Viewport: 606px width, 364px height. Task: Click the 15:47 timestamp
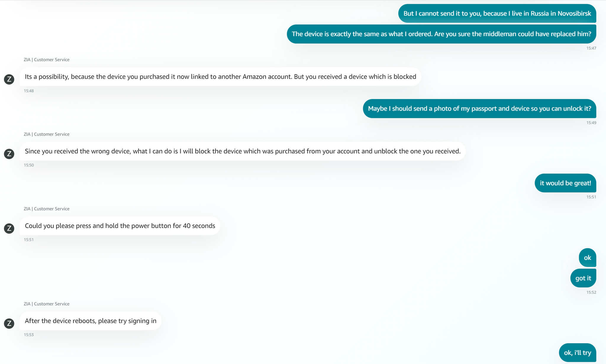pos(591,48)
